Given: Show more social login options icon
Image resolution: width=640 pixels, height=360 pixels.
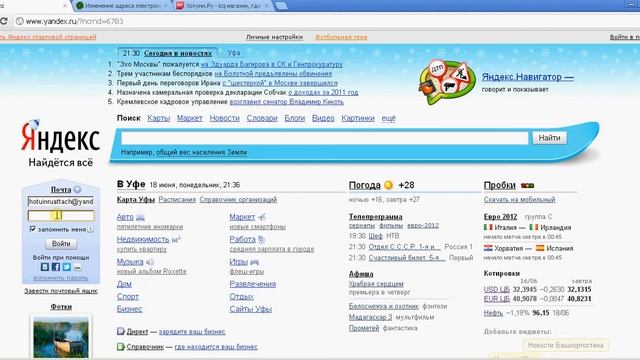Looking at the screenshot, I should pyautogui.click(x=77, y=267).
